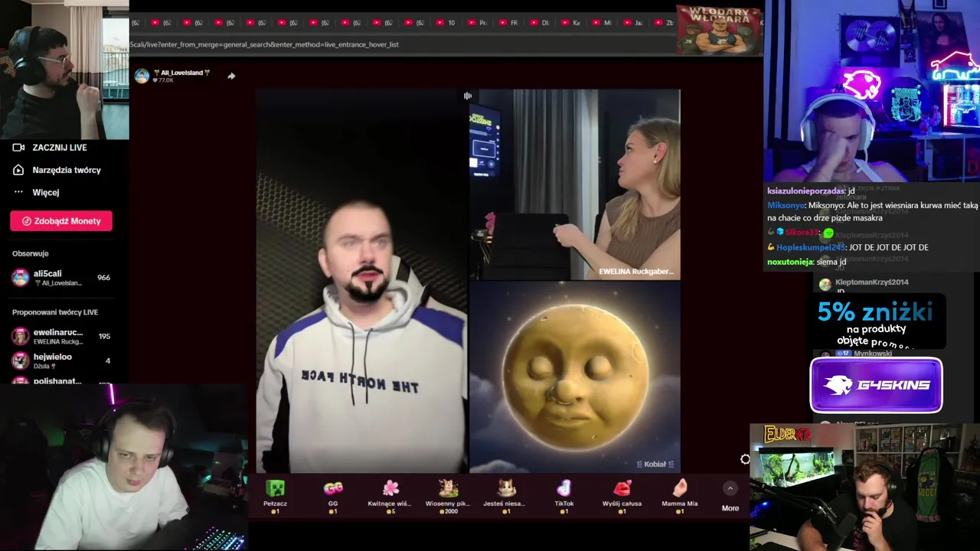This screenshot has height=551, width=980.
Task: Open the hejwieloo suggested live entry
Action: point(61,360)
